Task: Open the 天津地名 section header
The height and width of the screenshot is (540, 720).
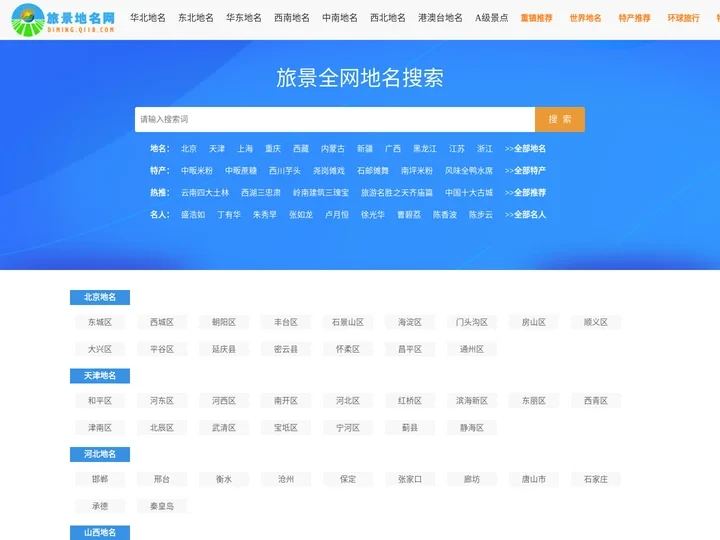Action: coord(100,376)
